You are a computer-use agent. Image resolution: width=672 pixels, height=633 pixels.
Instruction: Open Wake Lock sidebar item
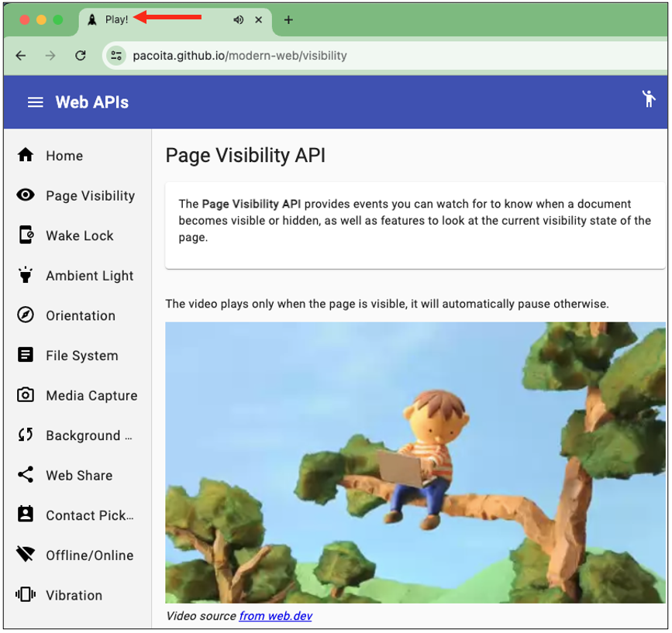(x=78, y=235)
